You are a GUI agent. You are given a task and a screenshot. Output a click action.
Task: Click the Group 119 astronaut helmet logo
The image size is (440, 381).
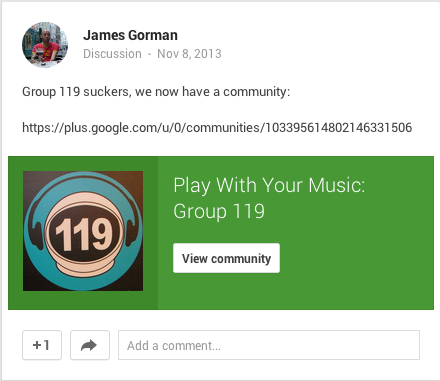[83, 231]
